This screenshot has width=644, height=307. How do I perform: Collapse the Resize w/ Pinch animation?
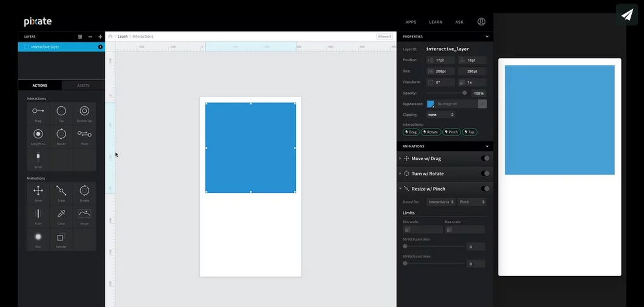click(x=400, y=189)
